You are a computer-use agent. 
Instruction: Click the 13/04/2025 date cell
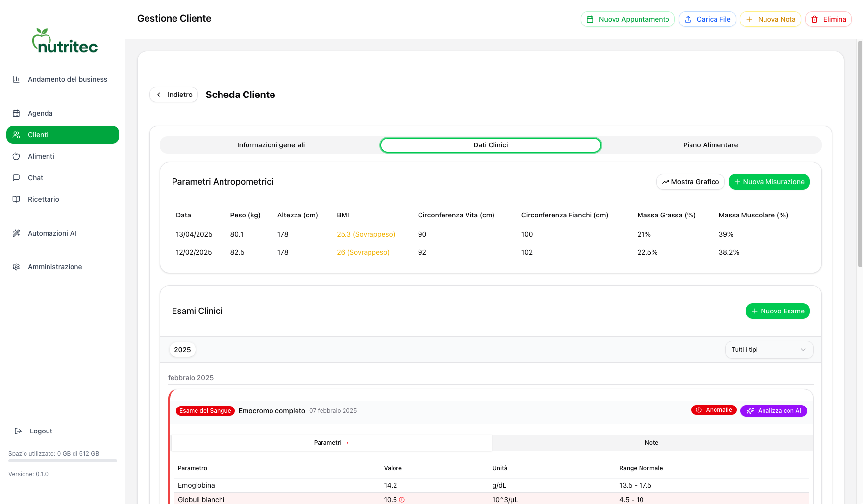tap(194, 234)
